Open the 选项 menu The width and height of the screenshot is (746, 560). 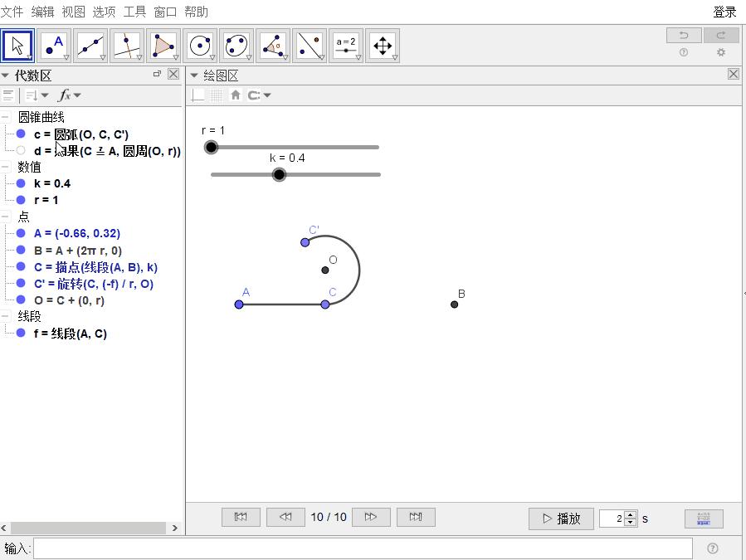(x=104, y=12)
